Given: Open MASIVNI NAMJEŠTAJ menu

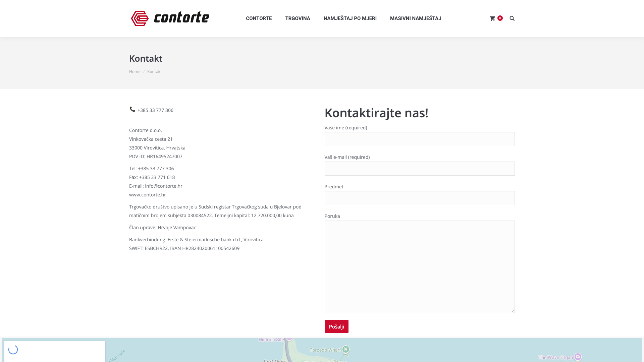Looking at the screenshot, I should (415, 18).
